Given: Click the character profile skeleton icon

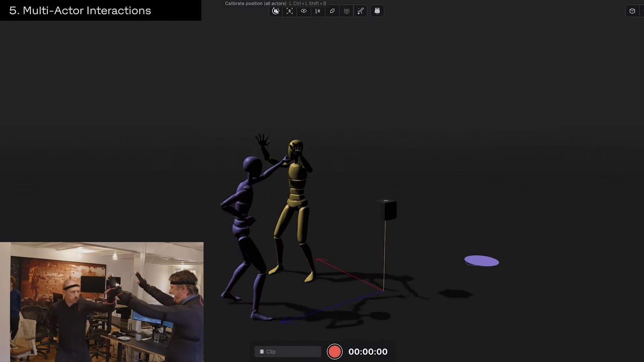Looking at the screenshot, I should coord(318,11).
